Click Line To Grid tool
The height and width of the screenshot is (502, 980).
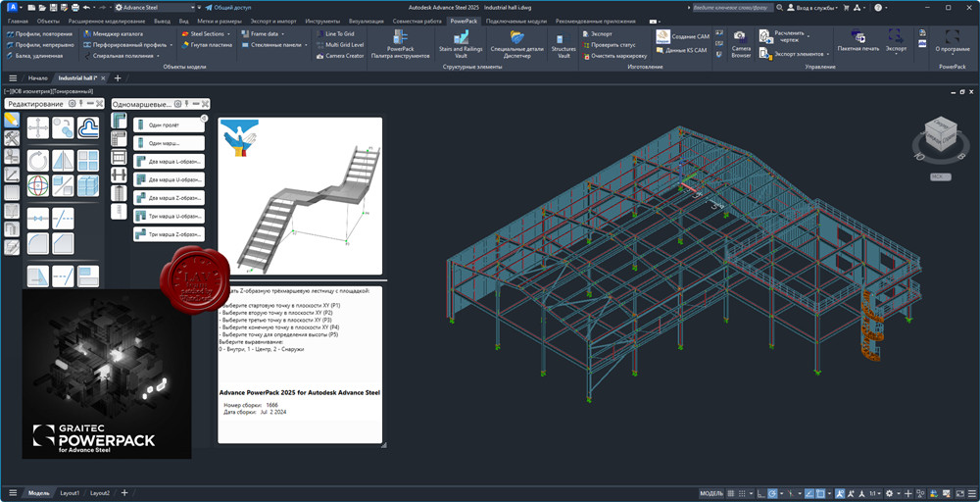pos(335,33)
